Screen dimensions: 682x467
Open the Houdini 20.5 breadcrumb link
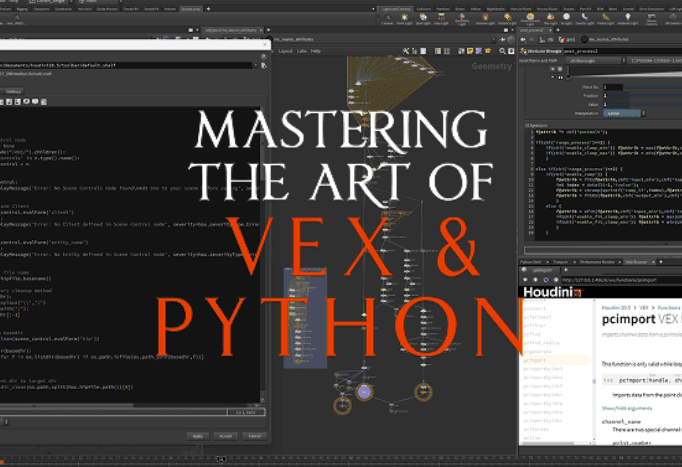tap(616, 308)
